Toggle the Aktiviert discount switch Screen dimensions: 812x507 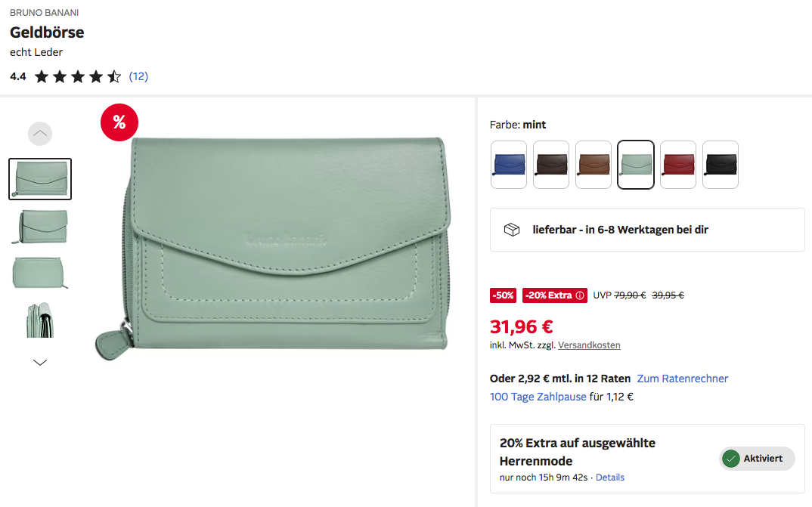pos(757,459)
